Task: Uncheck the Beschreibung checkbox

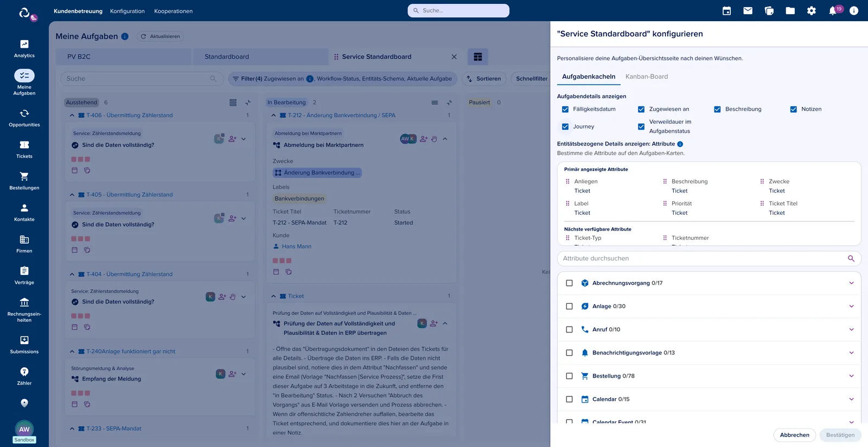Action: coord(717,109)
